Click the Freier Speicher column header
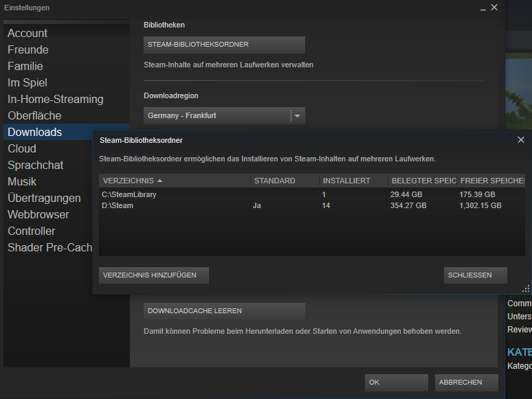Image resolution: width=532 pixels, height=399 pixels. tap(491, 181)
